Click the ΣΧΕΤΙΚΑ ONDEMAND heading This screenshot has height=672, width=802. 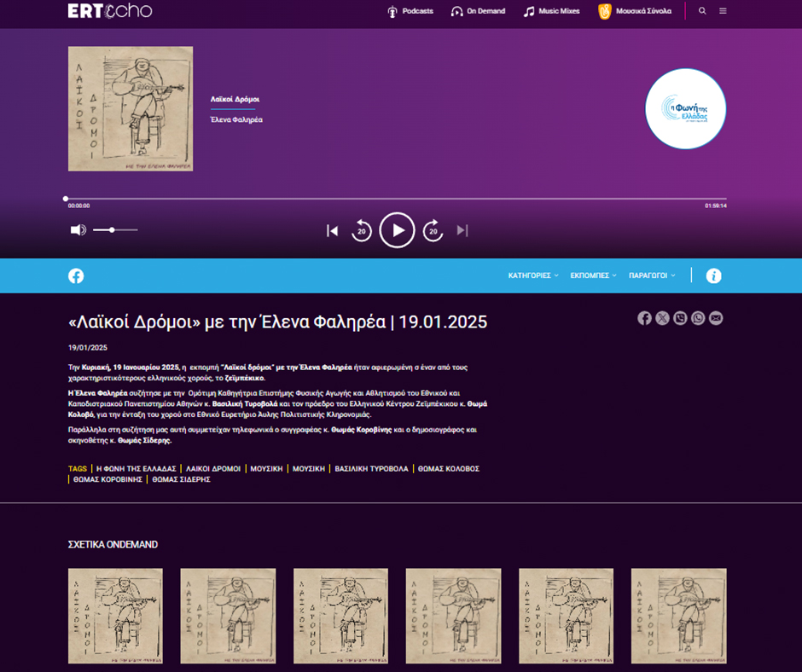pyautogui.click(x=113, y=545)
